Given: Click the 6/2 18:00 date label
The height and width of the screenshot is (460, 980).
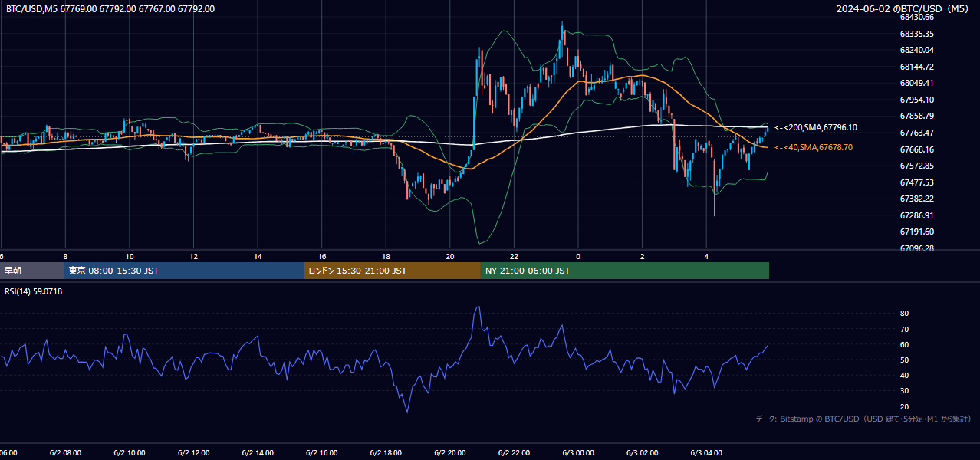Looking at the screenshot, I should (386, 452).
